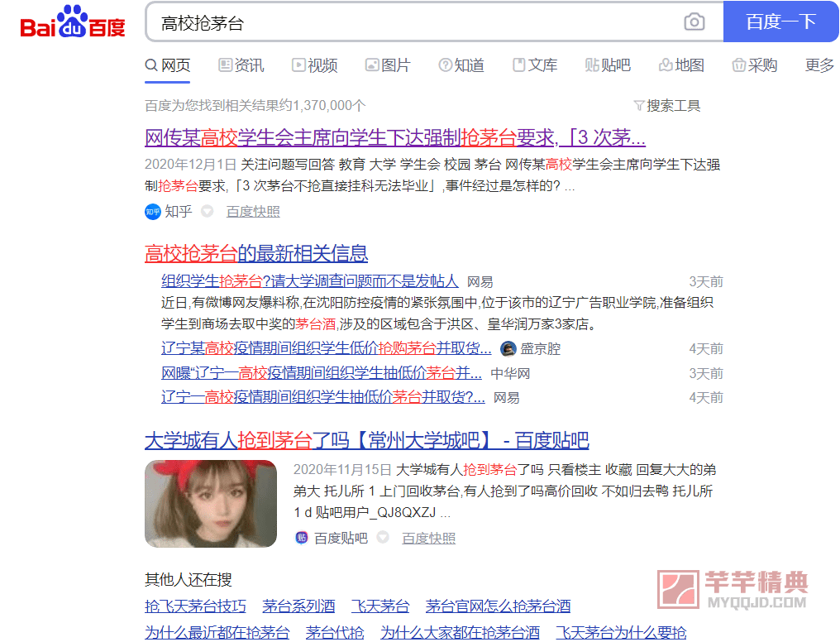Image resolution: width=840 pixels, height=642 pixels.
Task: Click 盛京腔 source name text
Action: pyautogui.click(x=541, y=349)
